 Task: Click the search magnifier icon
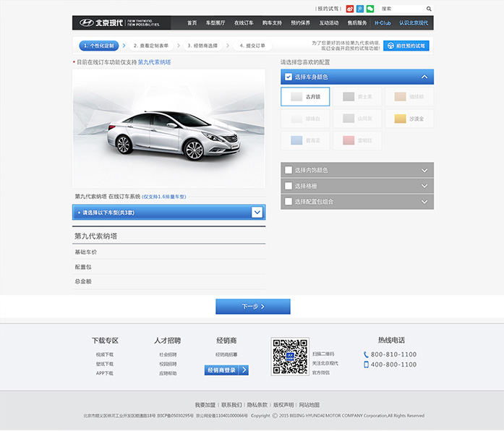(x=429, y=9)
